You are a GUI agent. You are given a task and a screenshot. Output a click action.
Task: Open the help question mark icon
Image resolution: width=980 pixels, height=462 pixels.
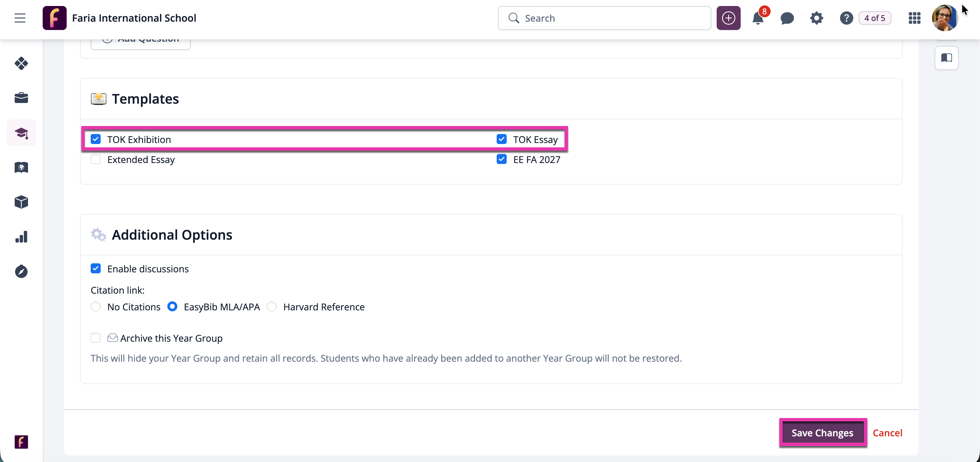click(x=846, y=18)
